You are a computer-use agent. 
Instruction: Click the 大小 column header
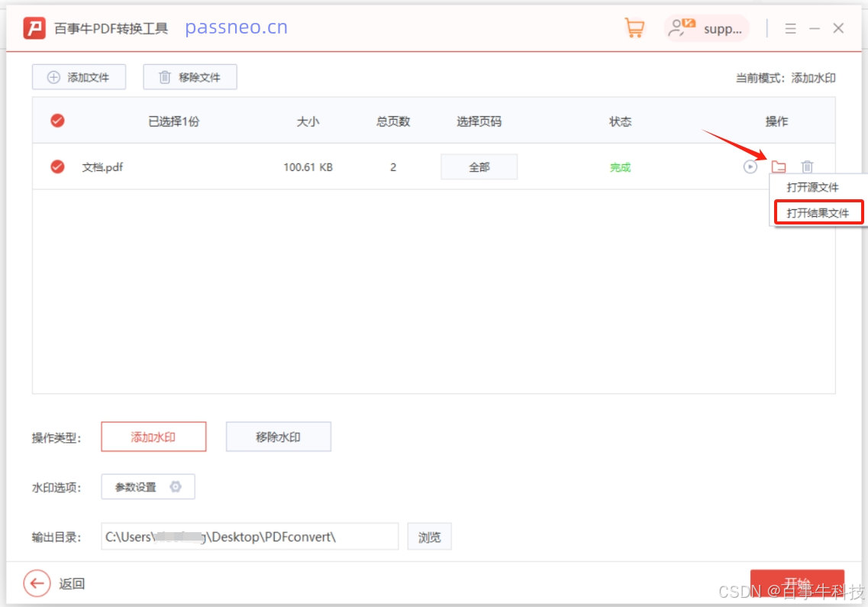[x=308, y=121]
